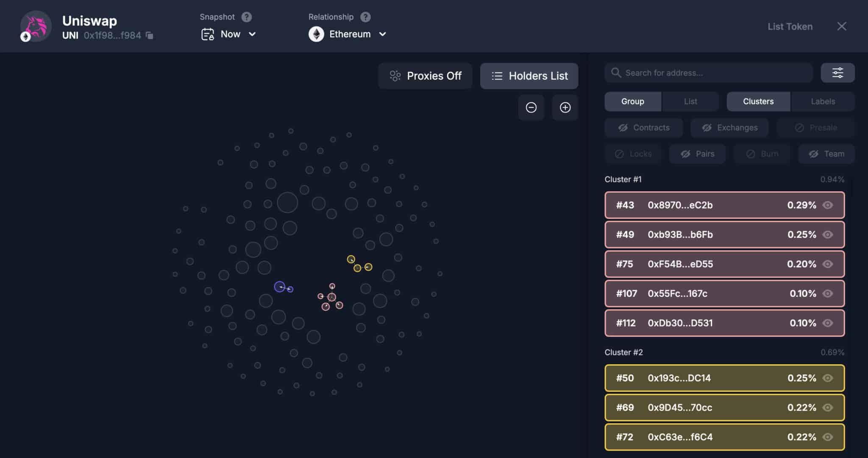Click the Holders List button
This screenshot has width=868, height=458.
(x=529, y=76)
